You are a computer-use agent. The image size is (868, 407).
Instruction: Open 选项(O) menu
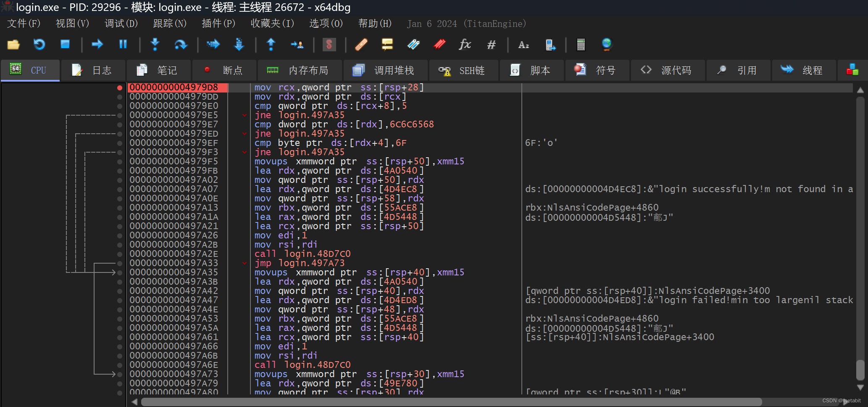pos(326,24)
